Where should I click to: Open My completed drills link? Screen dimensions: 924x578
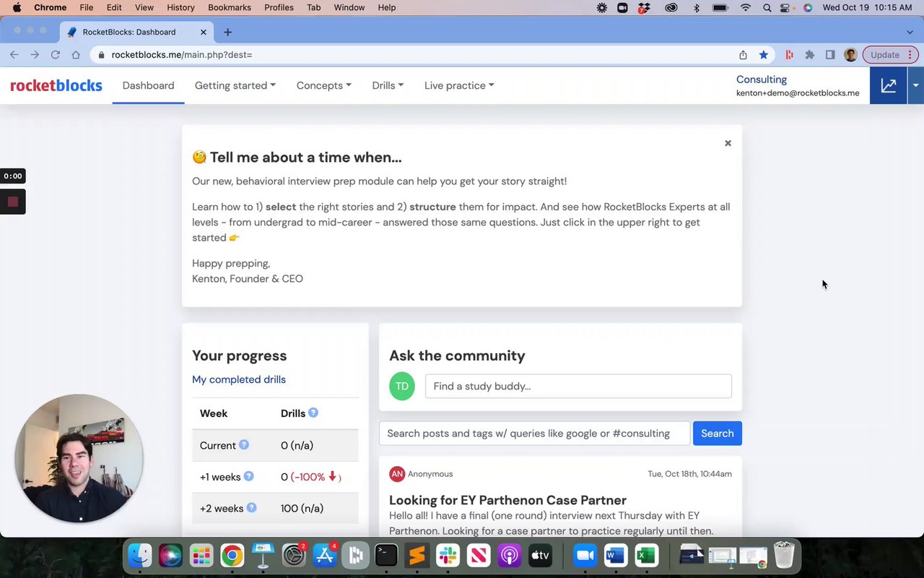click(239, 379)
